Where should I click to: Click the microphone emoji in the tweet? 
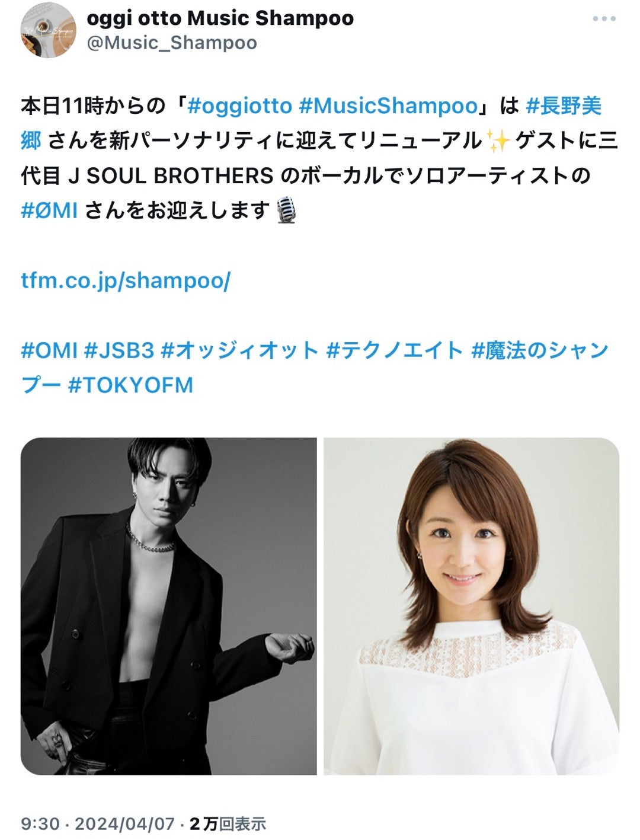(x=287, y=210)
